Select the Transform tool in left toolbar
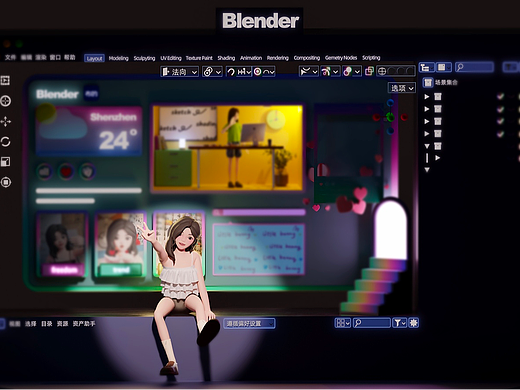This screenshot has width=520, height=390. pyautogui.click(x=6, y=182)
